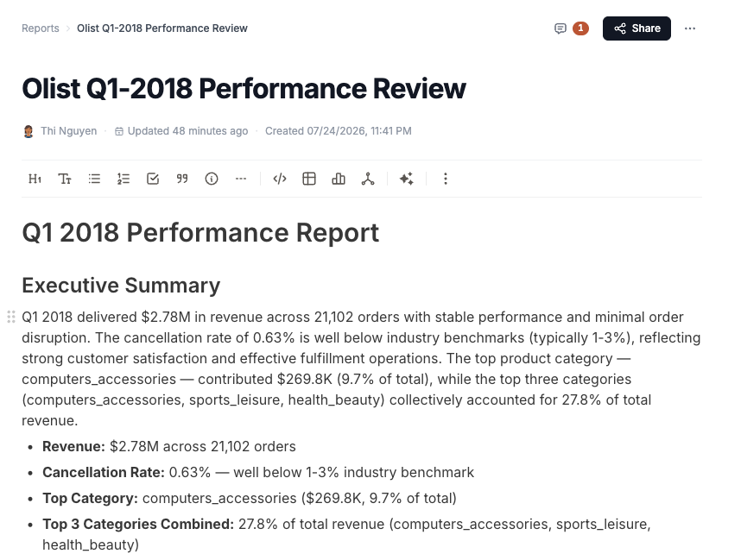
Task: Click the Executive Summary heading
Action: [121, 286]
